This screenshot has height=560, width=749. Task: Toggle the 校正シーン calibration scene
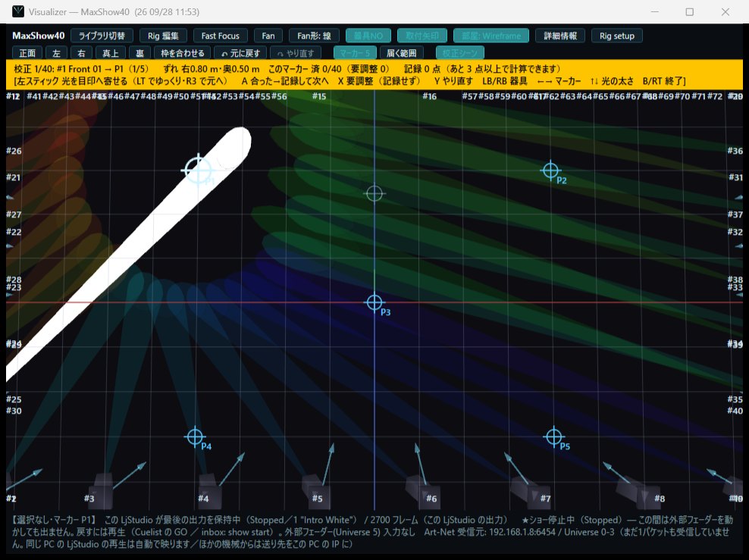pos(460,52)
